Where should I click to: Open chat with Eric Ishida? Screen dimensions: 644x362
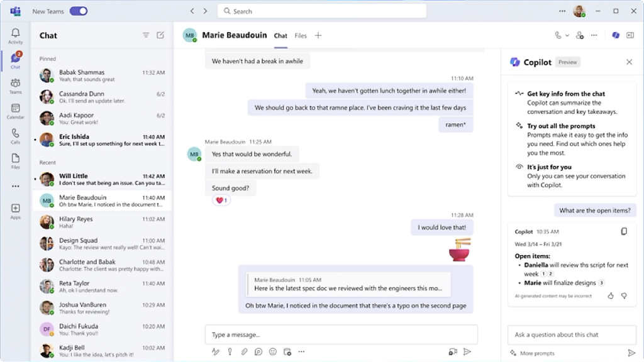point(103,140)
